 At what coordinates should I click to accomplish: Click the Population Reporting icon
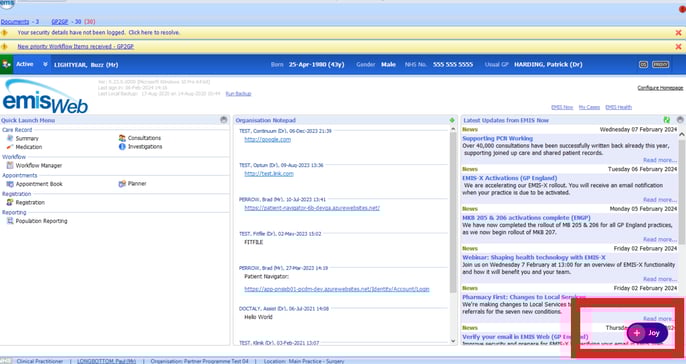point(10,221)
